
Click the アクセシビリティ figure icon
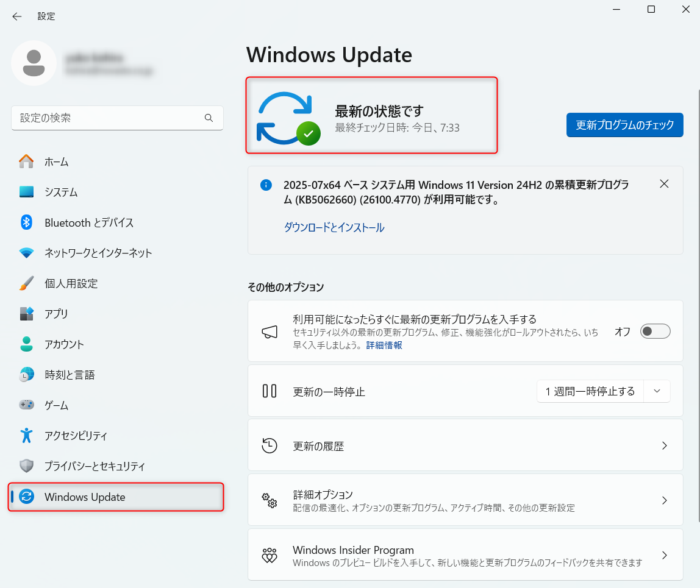[26, 436]
